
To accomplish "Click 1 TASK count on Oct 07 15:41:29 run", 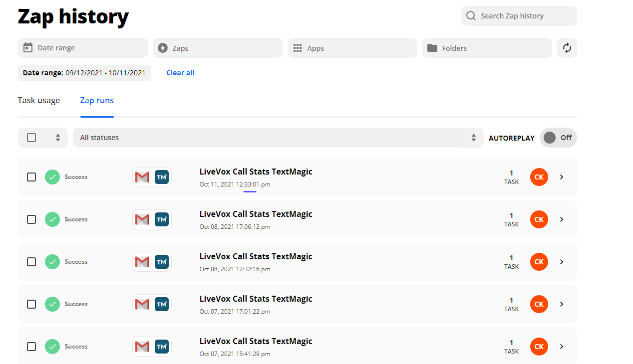I will pyautogui.click(x=511, y=347).
